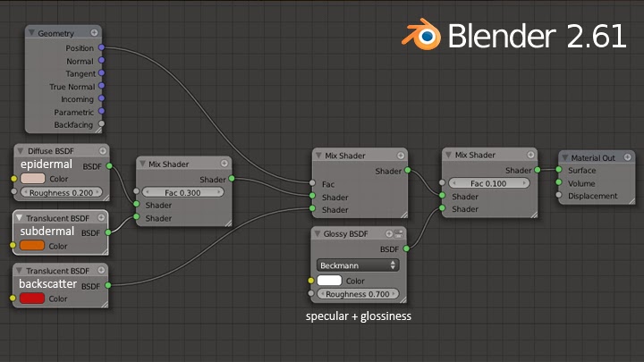The height and width of the screenshot is (362, 644).
Task: Click the options icon beside Glossy BSDF plus
Action: point(398,233)
